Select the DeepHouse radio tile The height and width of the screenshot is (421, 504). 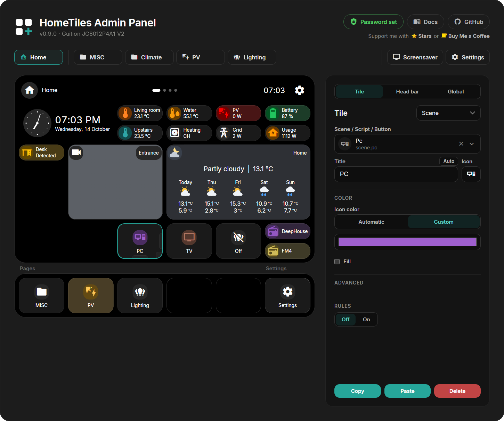[287, 231]
